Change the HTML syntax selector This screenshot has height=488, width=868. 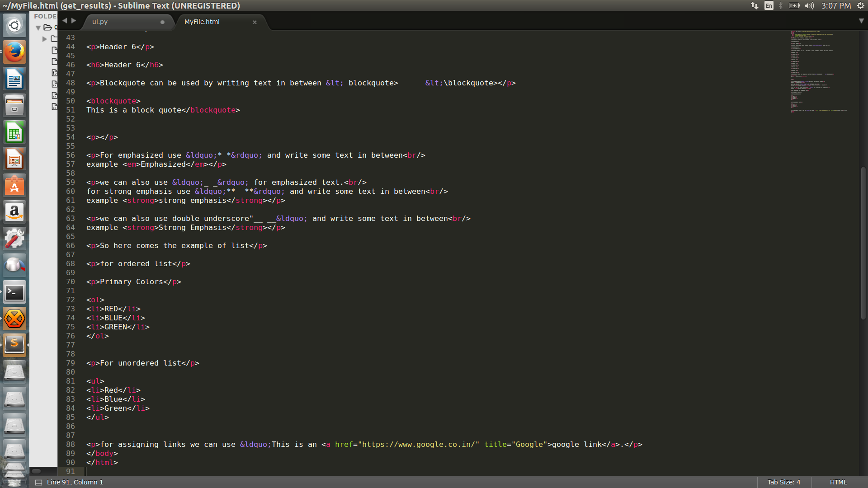pos(838,482)
